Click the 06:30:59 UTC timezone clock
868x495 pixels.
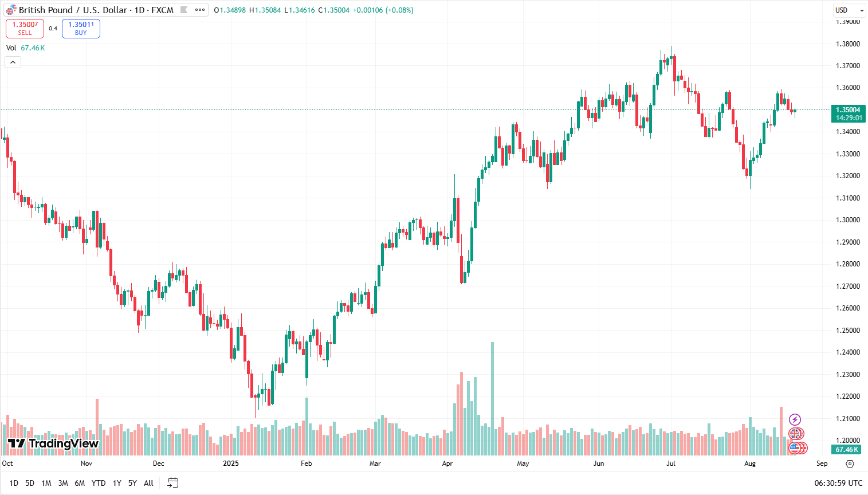pyautogui.click(x=838, y=483)
